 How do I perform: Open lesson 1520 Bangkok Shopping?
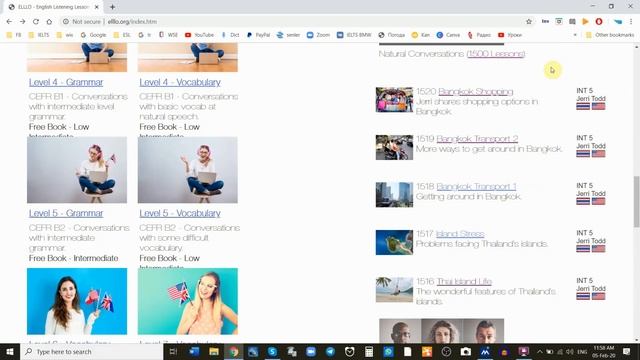476,91
